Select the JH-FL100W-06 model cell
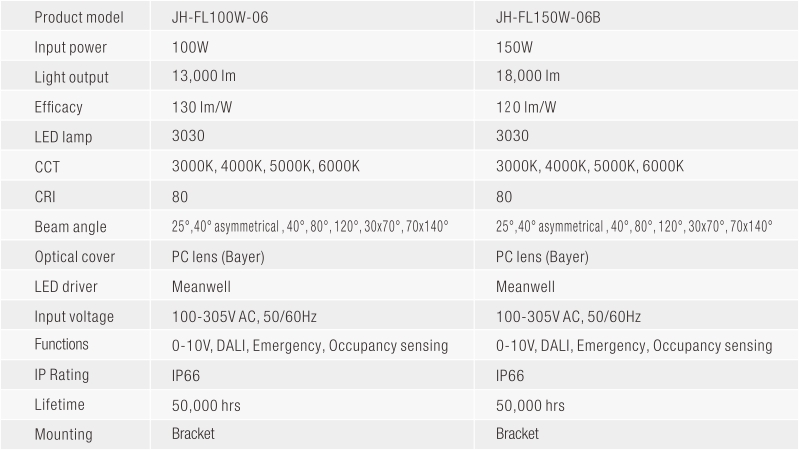Image resolution: width=799 pixels, height=450 pixels. [220, 17]
